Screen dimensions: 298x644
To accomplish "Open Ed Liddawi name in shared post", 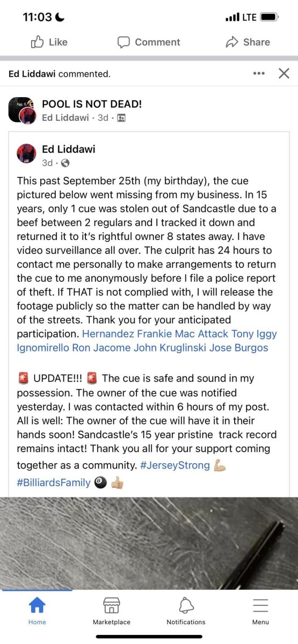I will (68, 149).
